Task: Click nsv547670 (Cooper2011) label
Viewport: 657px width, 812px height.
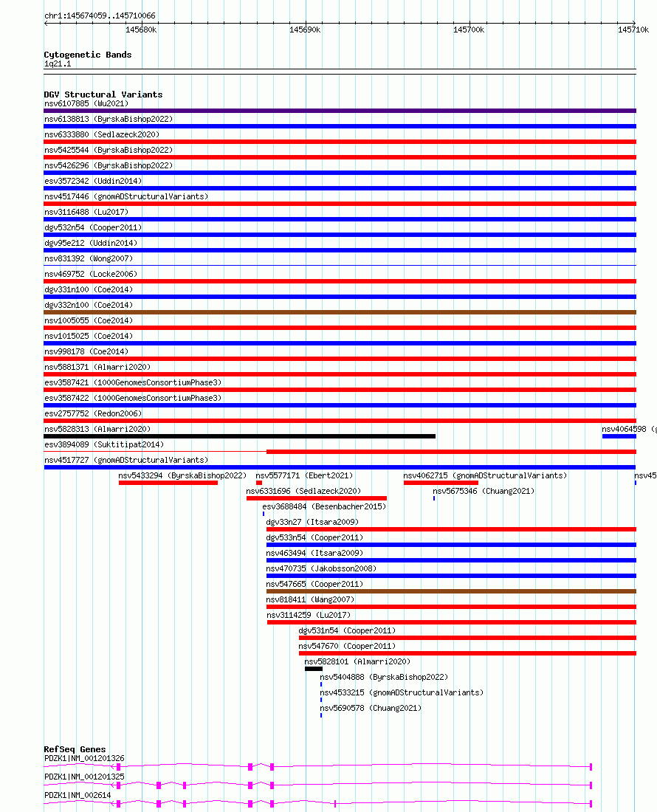Action: click(x=348, y=647)
